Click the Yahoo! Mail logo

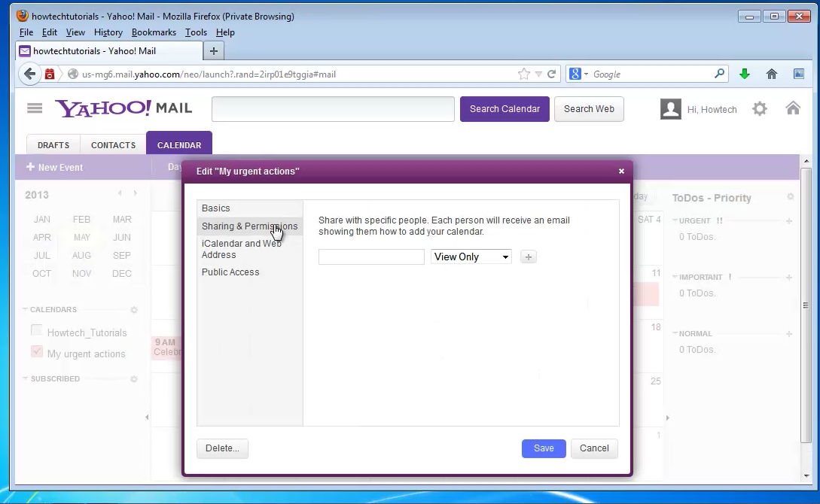[123, 108]
